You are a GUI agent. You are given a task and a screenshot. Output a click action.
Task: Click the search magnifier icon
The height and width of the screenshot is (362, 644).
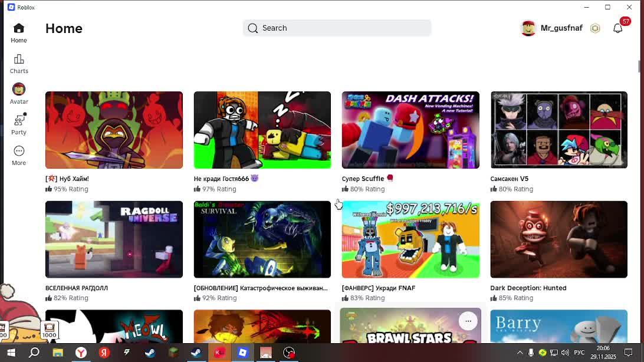[252, 28]
